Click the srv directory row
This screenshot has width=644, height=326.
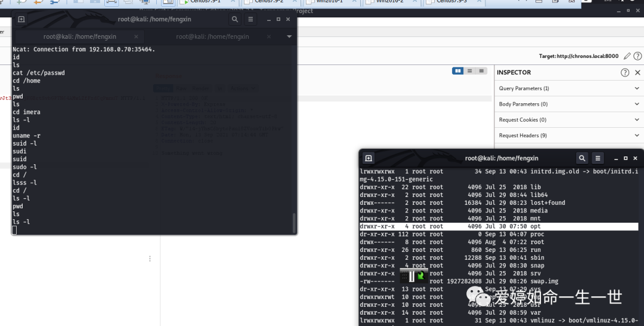coord(450,273)
